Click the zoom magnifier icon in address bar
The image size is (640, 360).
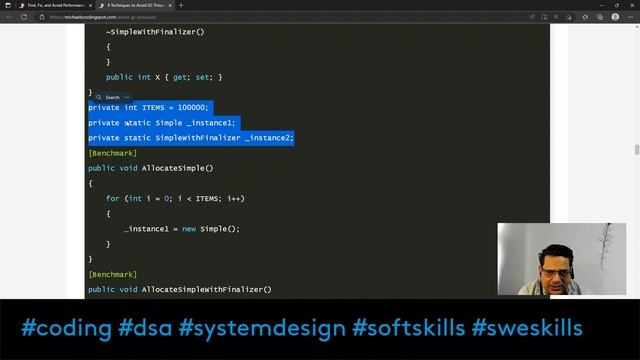(556, 17)
